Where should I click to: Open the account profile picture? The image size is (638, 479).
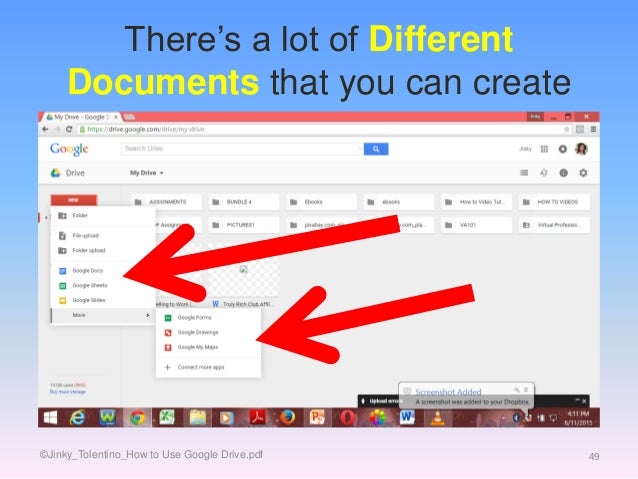point(581,149)
